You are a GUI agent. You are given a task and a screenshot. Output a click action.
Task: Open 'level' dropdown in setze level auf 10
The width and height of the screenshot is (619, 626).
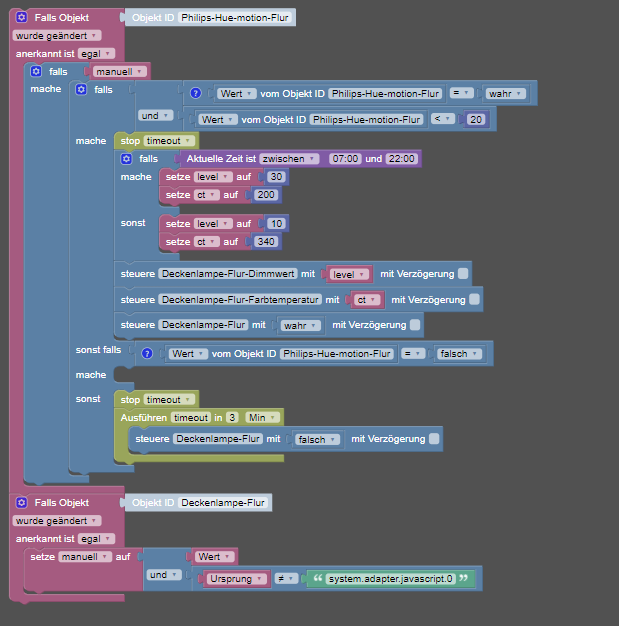[x=213, y=224]
